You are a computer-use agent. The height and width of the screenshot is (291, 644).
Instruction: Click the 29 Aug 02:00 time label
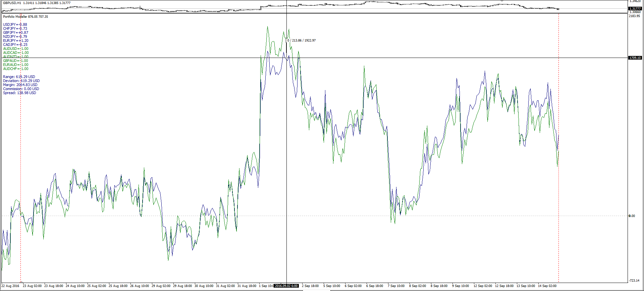click(x=161, y=286)
